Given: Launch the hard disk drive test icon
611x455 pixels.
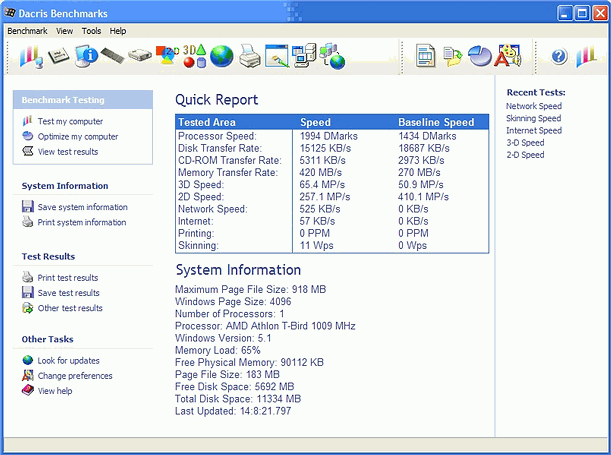Looking at the screenshot, I should click(140, 55).
